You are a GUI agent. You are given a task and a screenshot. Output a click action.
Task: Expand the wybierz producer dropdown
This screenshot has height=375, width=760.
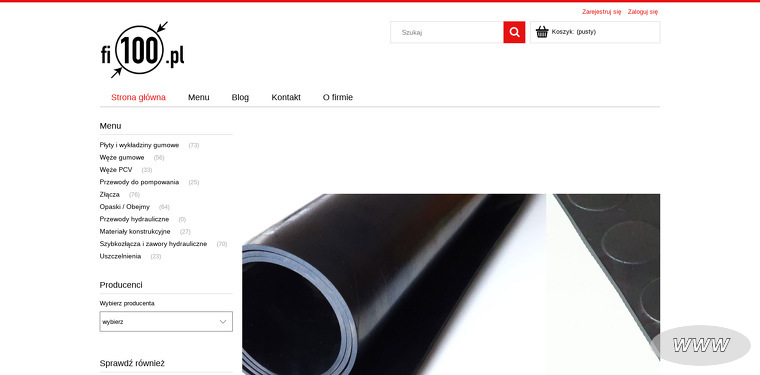click(166, 321)
